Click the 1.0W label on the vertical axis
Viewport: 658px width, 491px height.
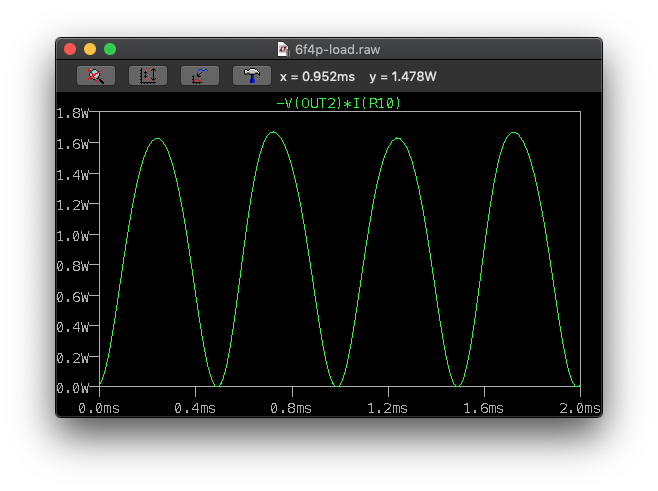[75, 236]
